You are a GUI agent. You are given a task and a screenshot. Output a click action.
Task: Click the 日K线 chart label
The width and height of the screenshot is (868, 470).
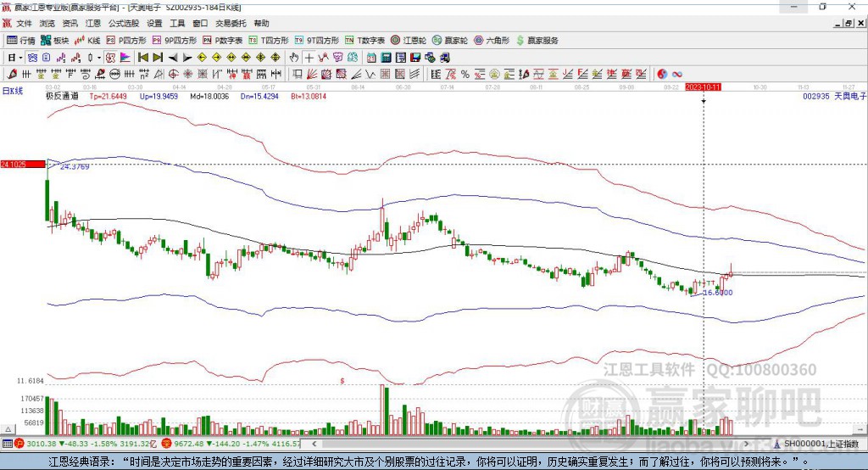[13, 91]
